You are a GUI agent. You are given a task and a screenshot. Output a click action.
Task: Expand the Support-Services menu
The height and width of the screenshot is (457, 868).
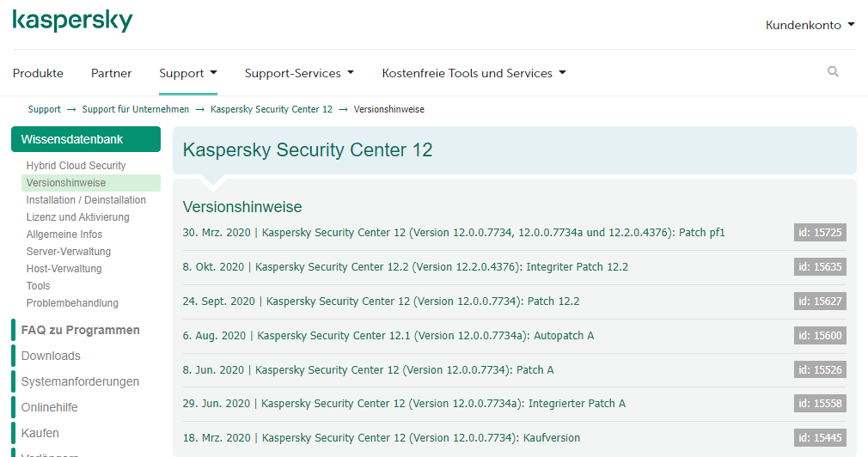(x=299, y=73)
